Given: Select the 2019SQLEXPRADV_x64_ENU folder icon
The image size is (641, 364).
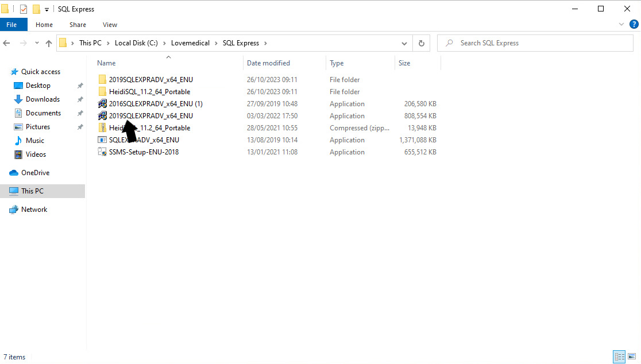Looking at the screenshot, I should [102, 79].
